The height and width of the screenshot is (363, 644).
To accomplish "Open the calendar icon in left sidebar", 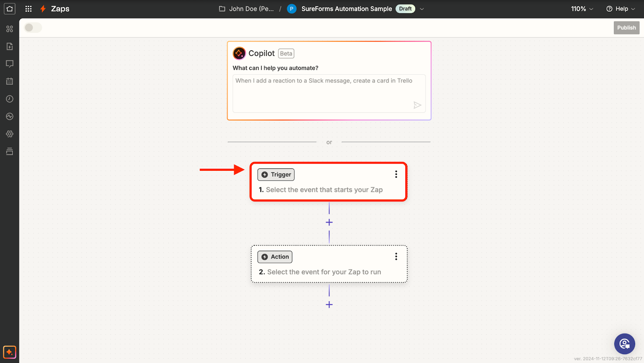I will coord(10,81).
